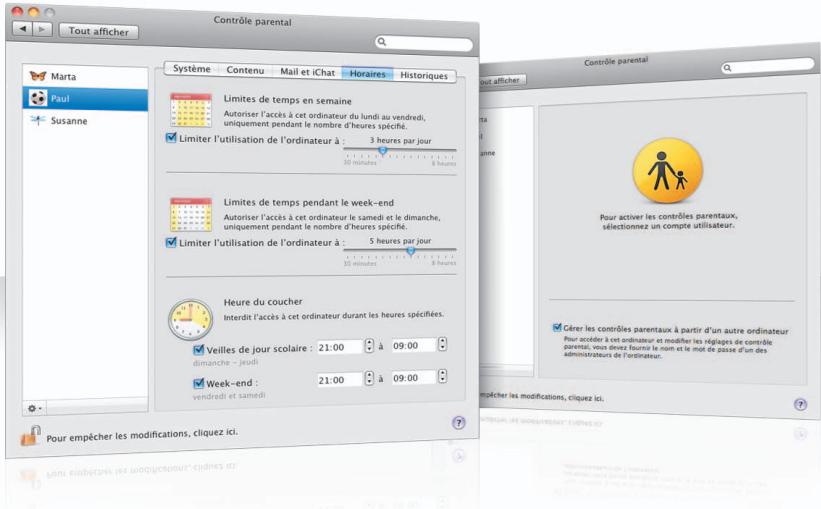Click 'Pour empêcher les modifications' text in front window
The height and width of the screenshot is (509, 821).
(x=141, y=435)
